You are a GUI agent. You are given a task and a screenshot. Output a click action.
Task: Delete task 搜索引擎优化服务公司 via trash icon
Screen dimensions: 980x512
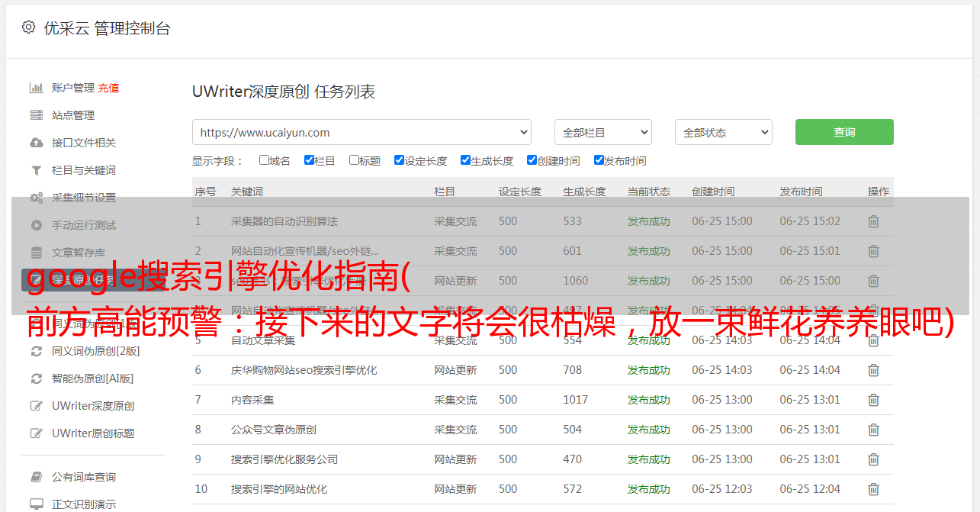[873, 459]
